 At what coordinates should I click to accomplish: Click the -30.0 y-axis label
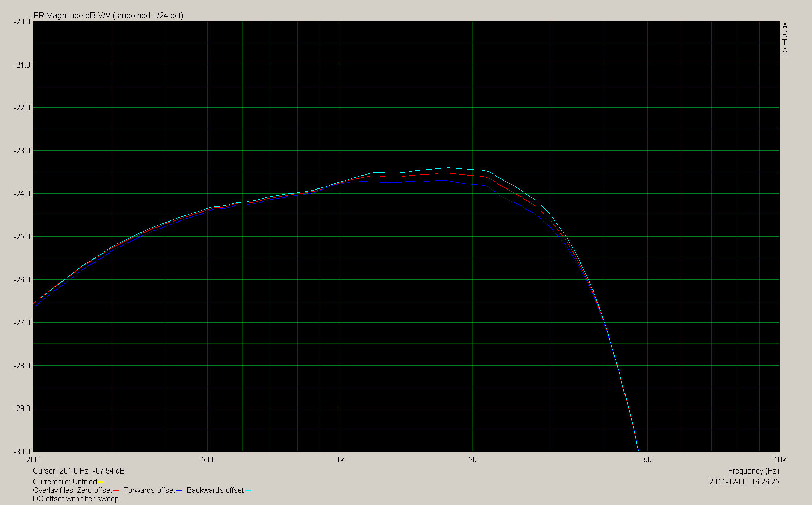(x=22, y=451)
